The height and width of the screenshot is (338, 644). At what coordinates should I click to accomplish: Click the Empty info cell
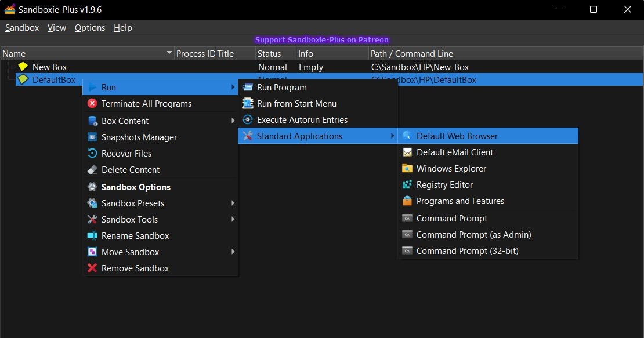point(311,67)
